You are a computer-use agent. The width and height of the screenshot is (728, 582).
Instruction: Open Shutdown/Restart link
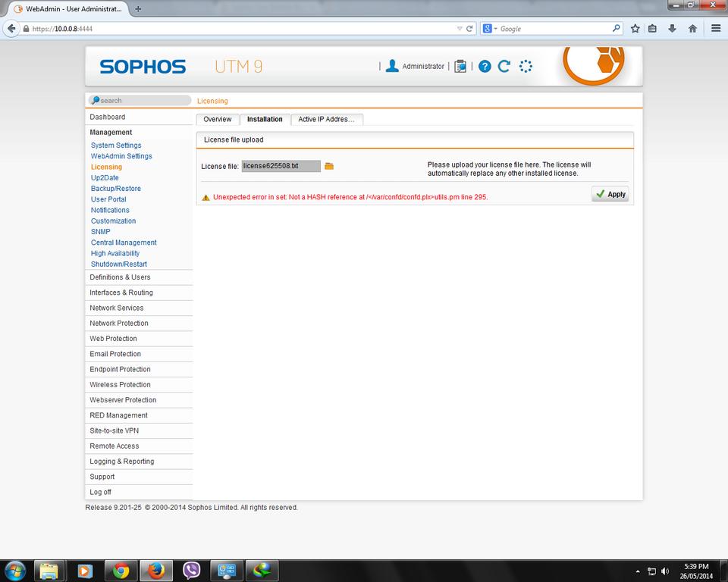(119, 264)
